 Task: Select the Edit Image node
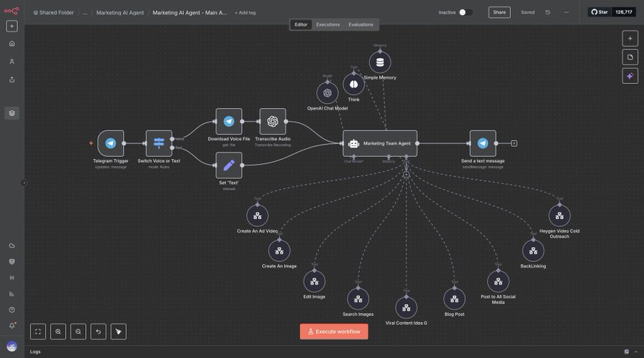pyautogui.click(x=314, y=281)
